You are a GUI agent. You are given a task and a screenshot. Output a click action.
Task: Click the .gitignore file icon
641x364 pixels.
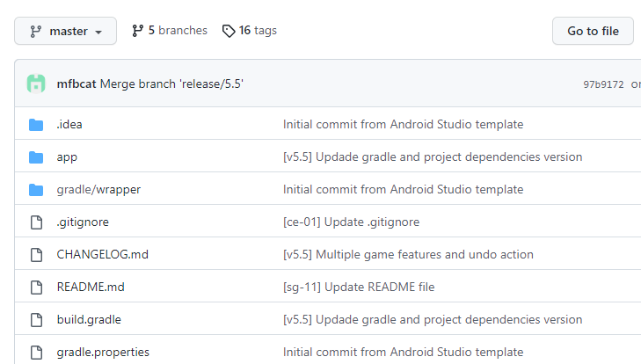[36, 222]
